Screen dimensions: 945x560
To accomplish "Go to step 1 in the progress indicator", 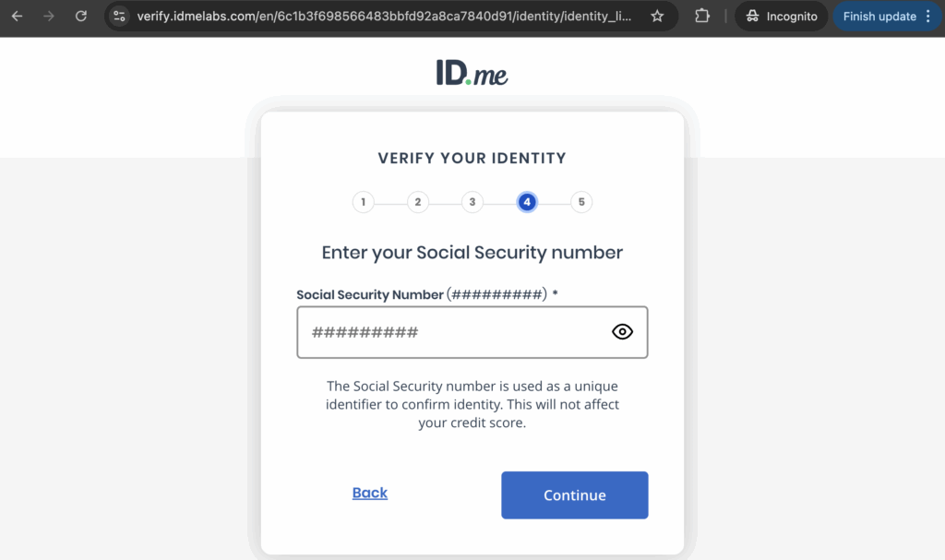I will [364, 202].
